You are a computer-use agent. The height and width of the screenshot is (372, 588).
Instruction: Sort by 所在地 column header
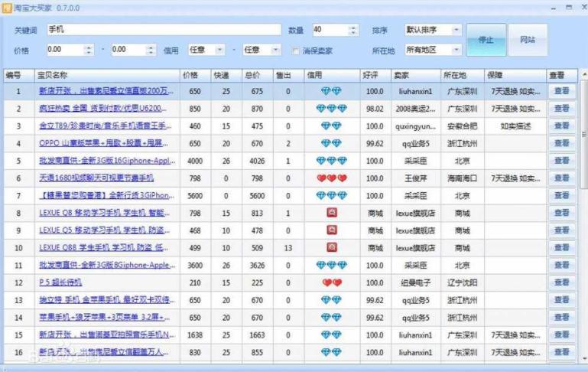(x=463, y=75)
